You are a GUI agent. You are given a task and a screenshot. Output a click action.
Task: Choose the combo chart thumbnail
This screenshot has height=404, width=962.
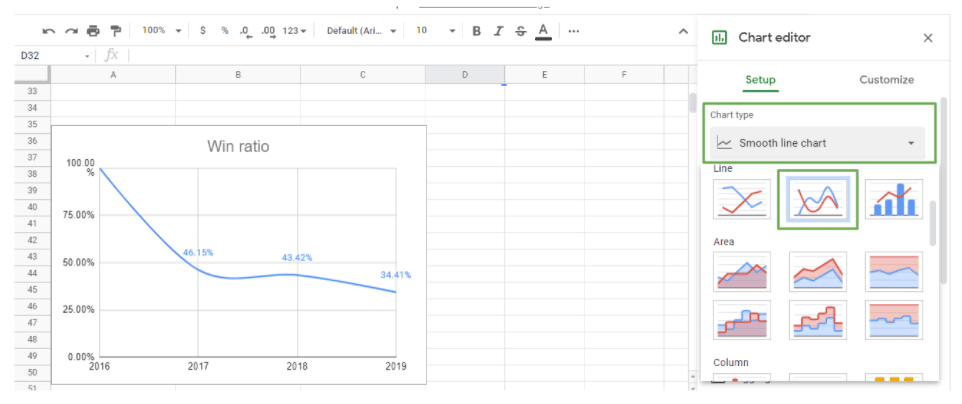[894, 200]
